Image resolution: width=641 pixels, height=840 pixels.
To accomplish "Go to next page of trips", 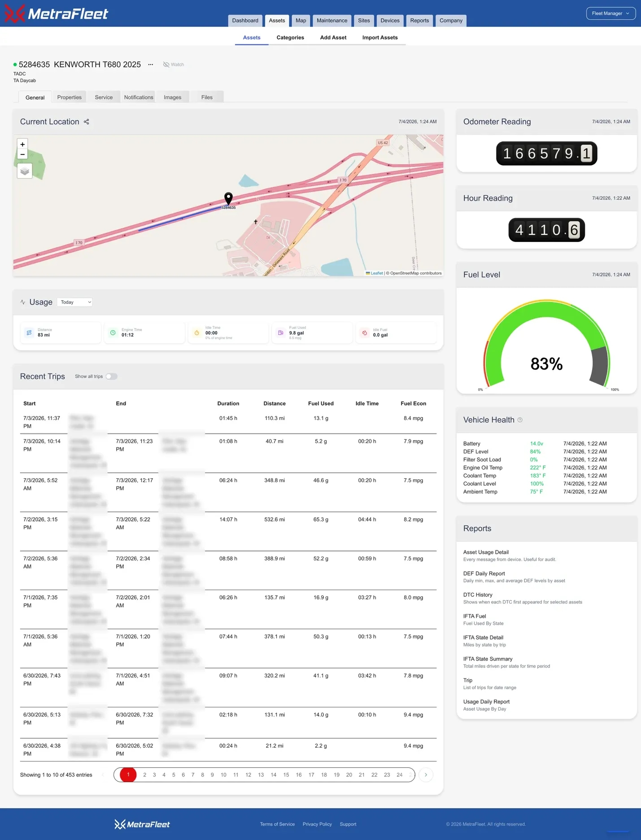I will 426,774.
